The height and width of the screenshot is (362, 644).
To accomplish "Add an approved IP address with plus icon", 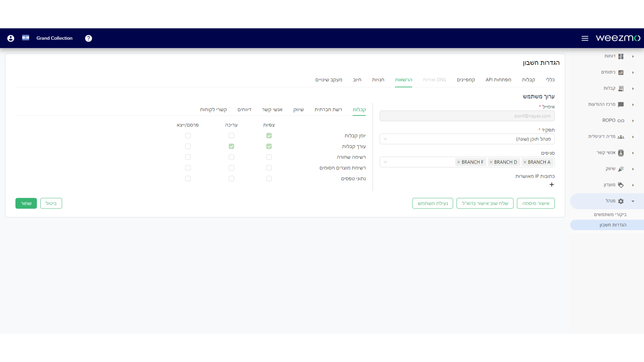I will pyautogui.click(x=552, y=185).
